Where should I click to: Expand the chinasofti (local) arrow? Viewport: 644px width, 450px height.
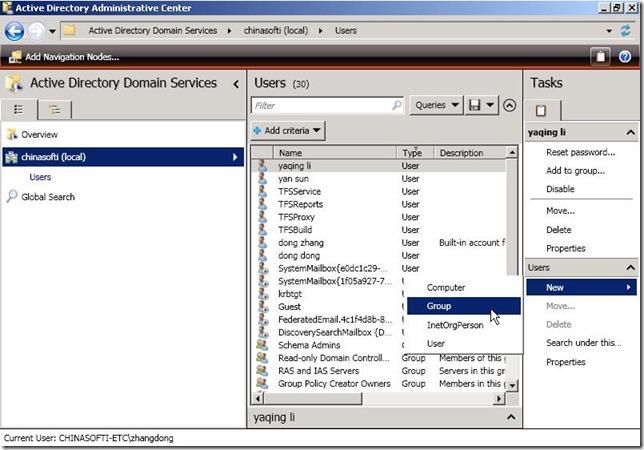click(x=235, y=157)
